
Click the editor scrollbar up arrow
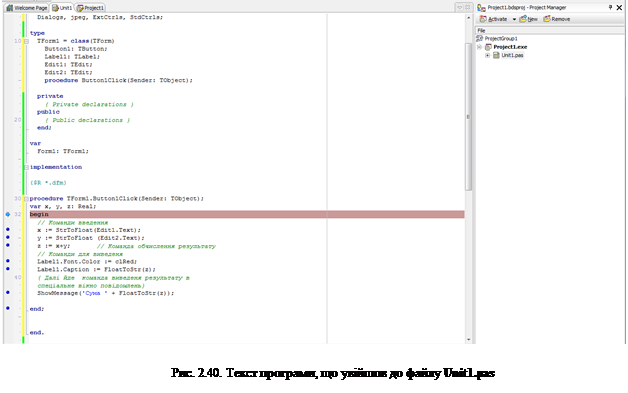(x=468, y=18)
